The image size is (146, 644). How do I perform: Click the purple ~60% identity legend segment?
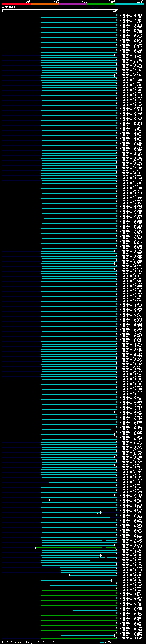pos(73,4)
